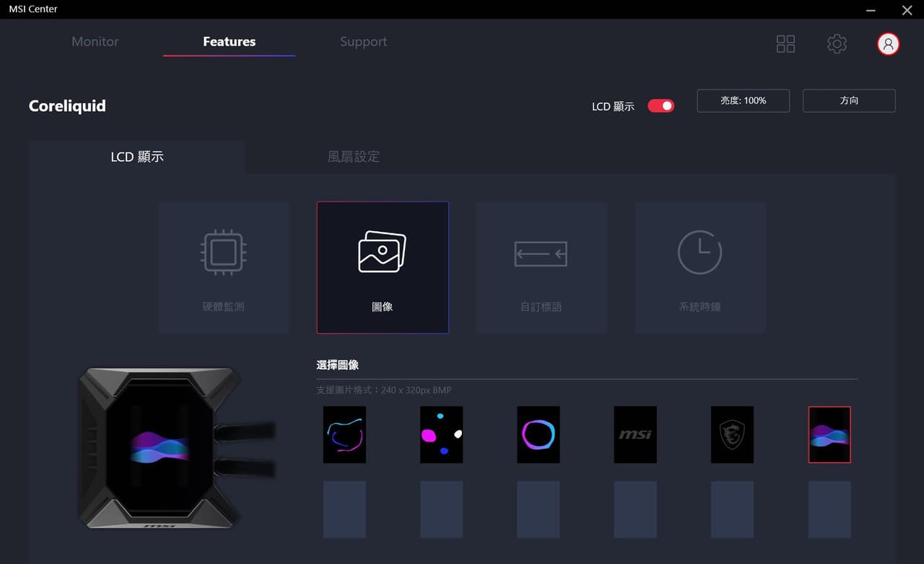
Task: Switch to the Monitor tab
Action: (x=95, y=42)
